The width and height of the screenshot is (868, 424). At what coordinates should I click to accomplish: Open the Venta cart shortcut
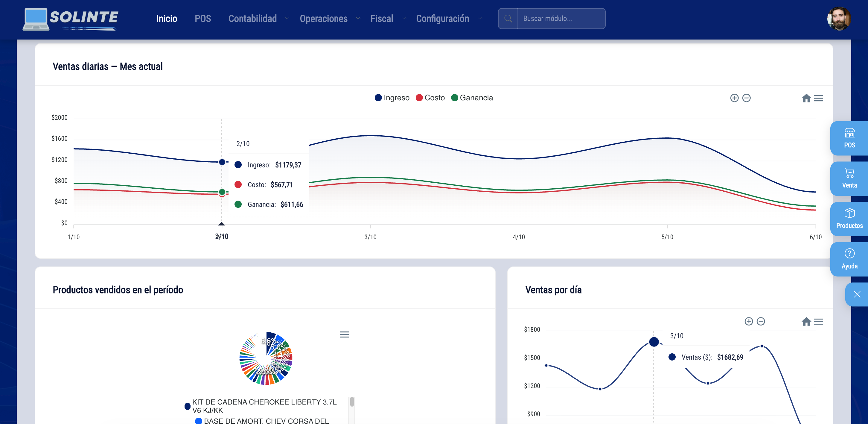(x=849, y=179)
